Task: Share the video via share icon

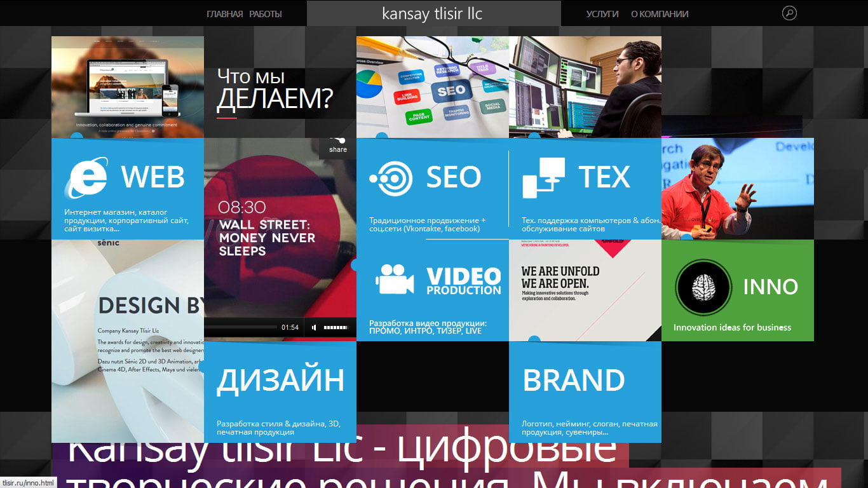Action: pyautogui.click(x=338, y=144)
